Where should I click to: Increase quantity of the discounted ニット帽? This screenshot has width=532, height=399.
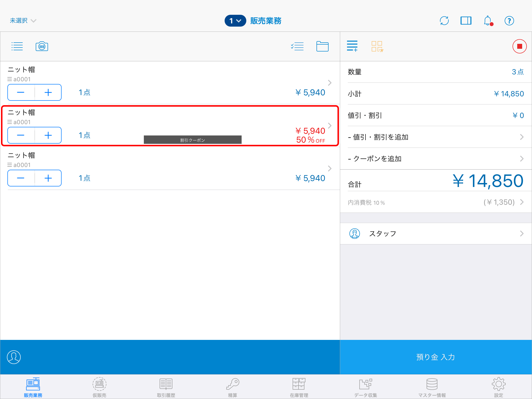point(48,135)
